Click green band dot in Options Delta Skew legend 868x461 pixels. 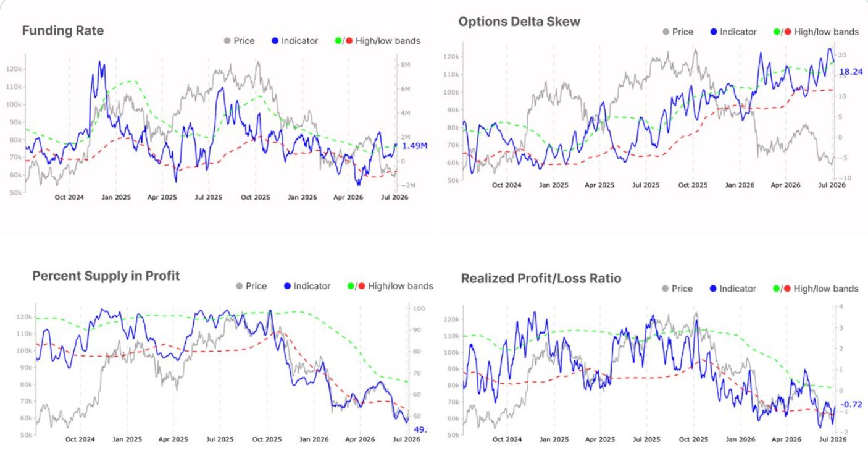[x=776, y=32]
